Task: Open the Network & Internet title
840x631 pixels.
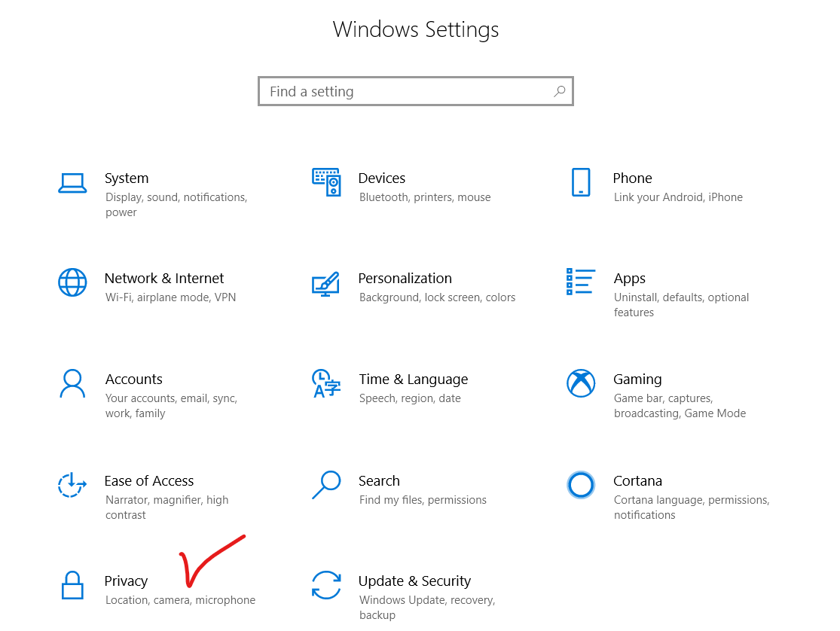Action: (x=164, y=279)
